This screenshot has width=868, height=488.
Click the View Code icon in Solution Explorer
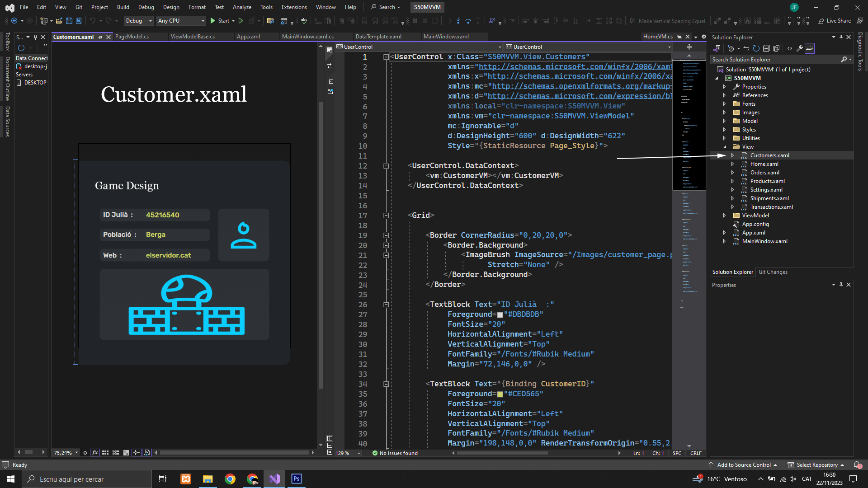pos(790,48)
